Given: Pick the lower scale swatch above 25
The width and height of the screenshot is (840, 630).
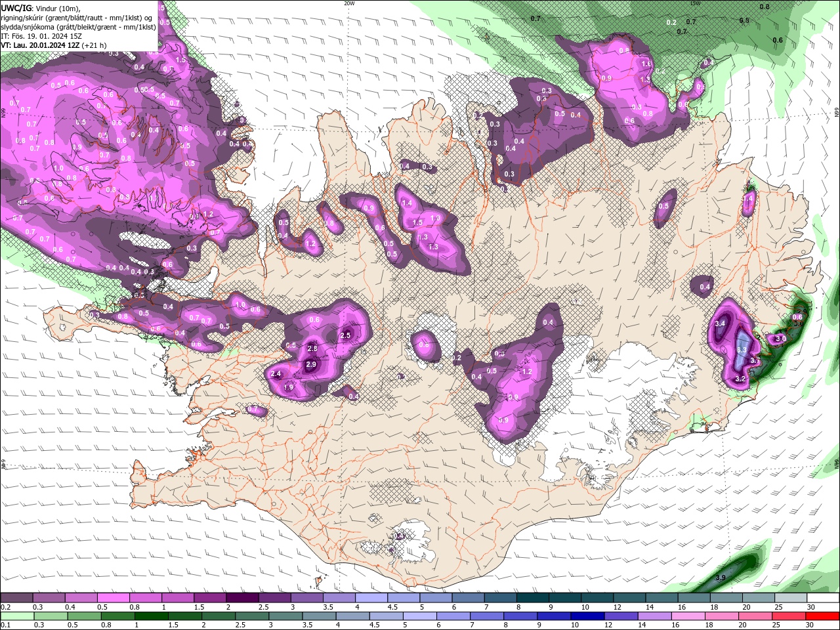Looking at the screenshot, I should click(789, 616).
